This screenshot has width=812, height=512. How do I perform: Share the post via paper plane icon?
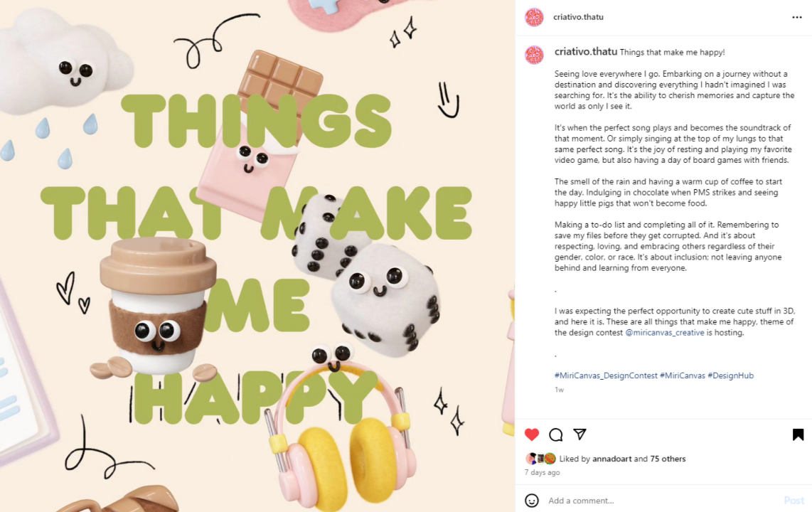pos(579,434)
